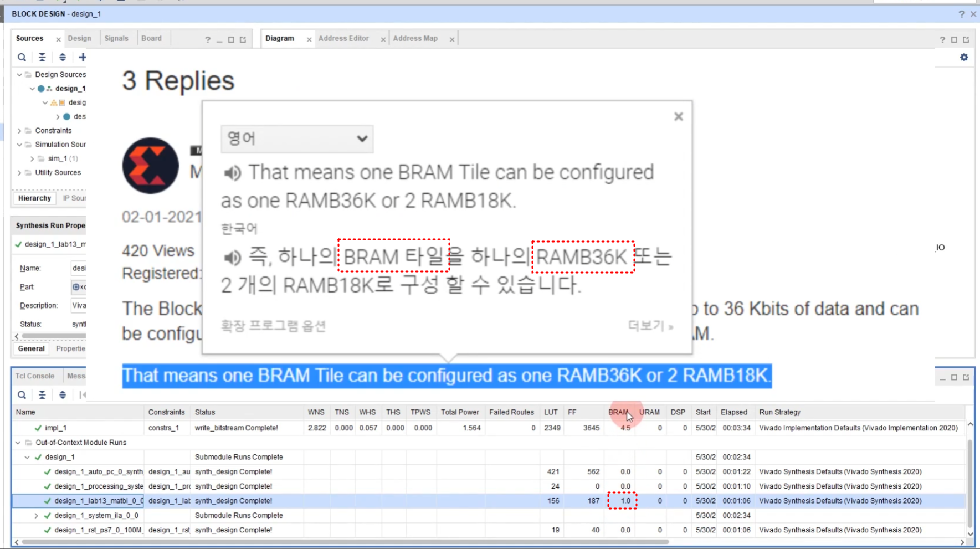Open the Address Editor tab
Screen dimensions: 980x549
343,38
